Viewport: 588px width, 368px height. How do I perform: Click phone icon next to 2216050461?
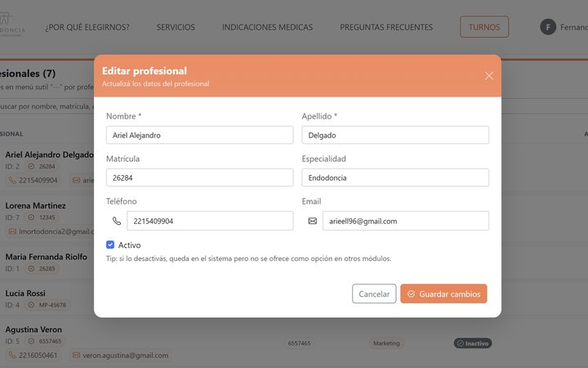pos(12,356)
